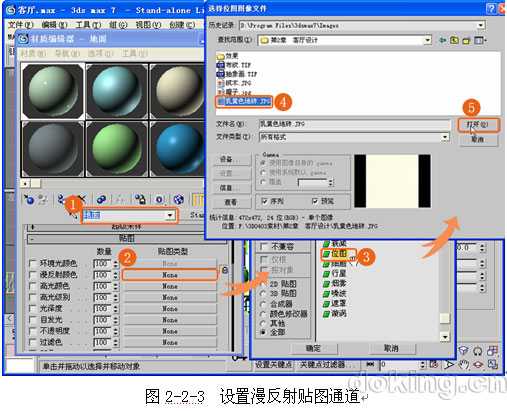Toggle 序列 checkbox in file dialog
507x411 pixels.
coord(265,201)
